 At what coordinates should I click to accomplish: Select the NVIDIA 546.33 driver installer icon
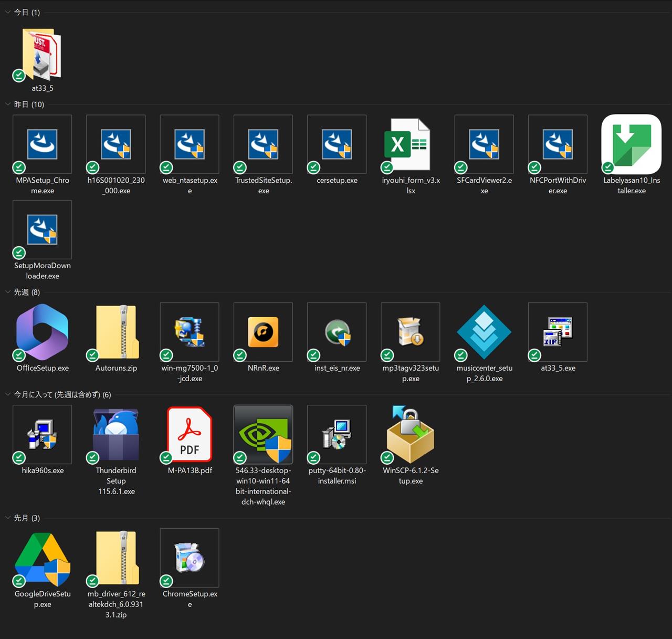tap(263, 434)
